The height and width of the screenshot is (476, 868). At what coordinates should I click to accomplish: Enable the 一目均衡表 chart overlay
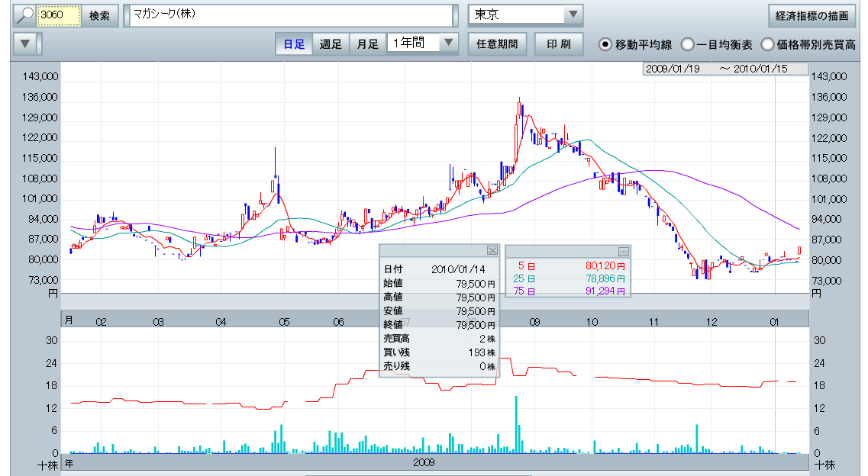(687, 44)
